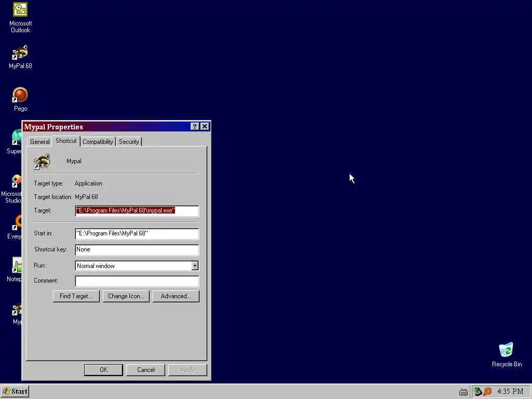Close the Mypal Properties dialog

click(x=205, y=127)
